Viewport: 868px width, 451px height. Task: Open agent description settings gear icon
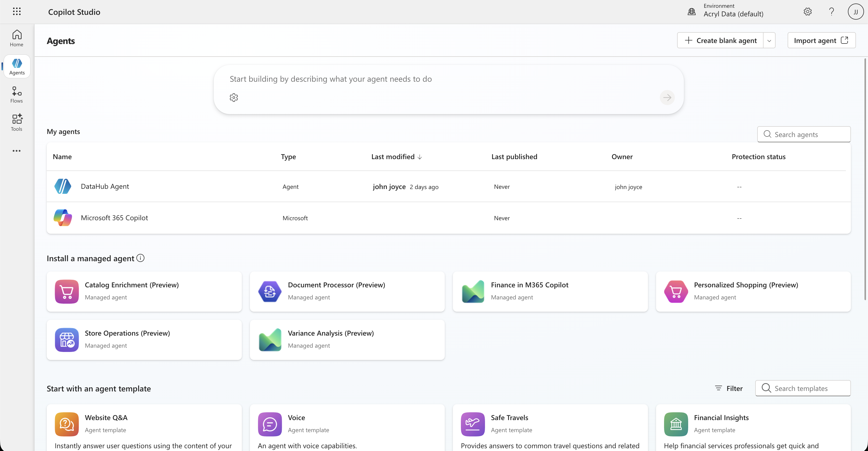pyautogui.click(x=234, y=98)
